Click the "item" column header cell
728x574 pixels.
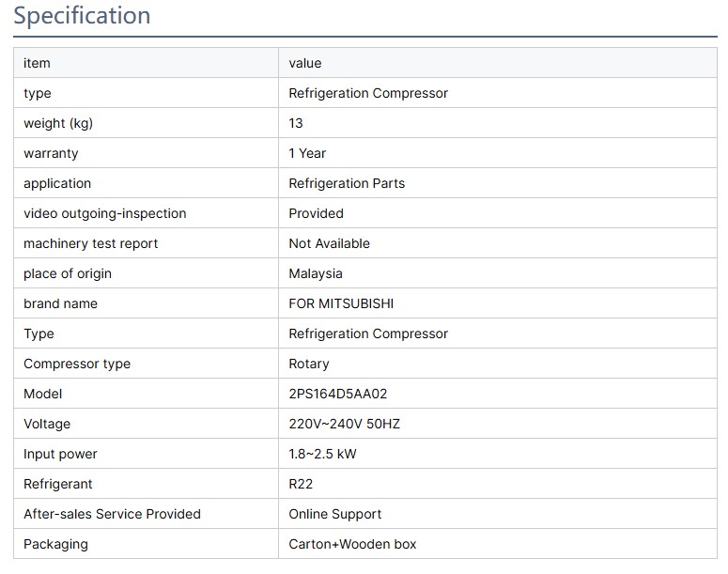[37, 63]
